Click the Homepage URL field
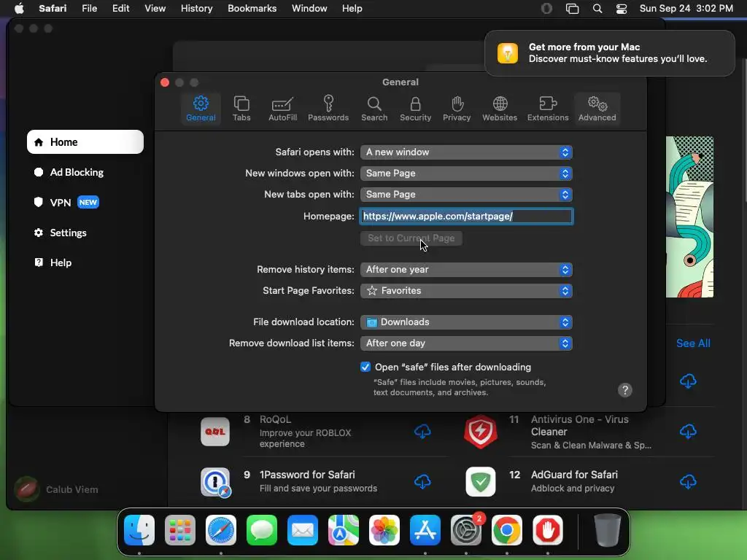 [466, 216]
